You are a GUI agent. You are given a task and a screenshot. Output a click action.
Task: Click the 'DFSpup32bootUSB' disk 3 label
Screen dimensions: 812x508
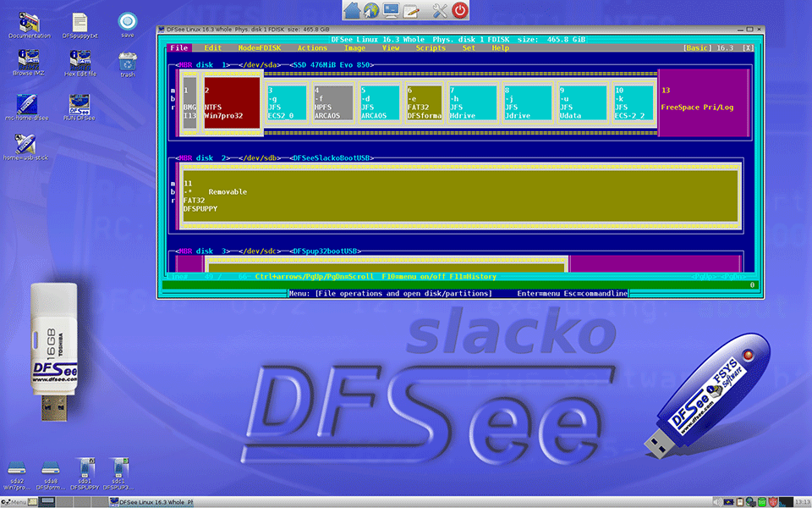325,251
